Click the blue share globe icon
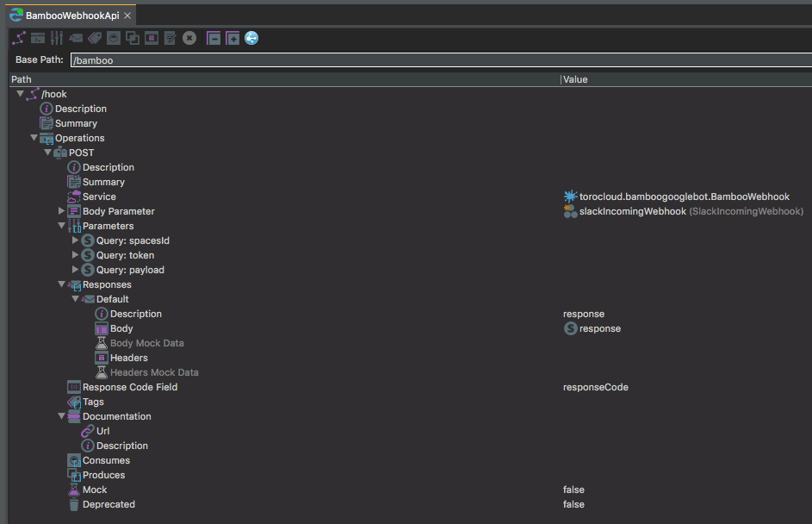This screenshot has height=524, width=812. coord(251,38)
